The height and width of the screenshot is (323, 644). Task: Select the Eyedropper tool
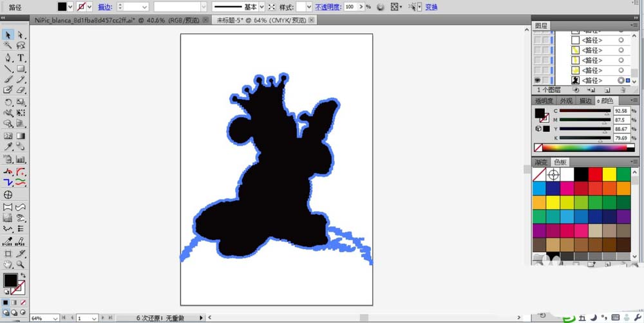8,147
